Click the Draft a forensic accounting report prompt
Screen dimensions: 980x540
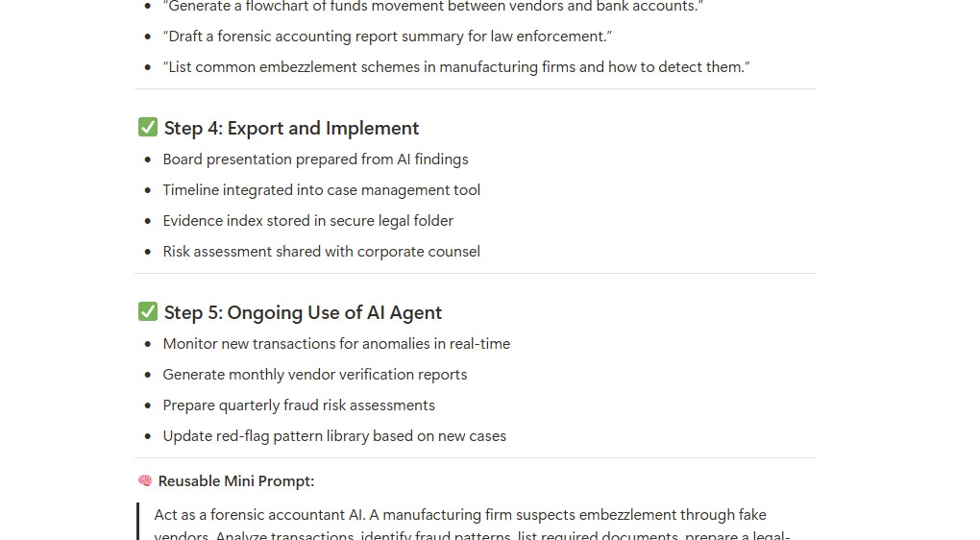coord(387,37)
